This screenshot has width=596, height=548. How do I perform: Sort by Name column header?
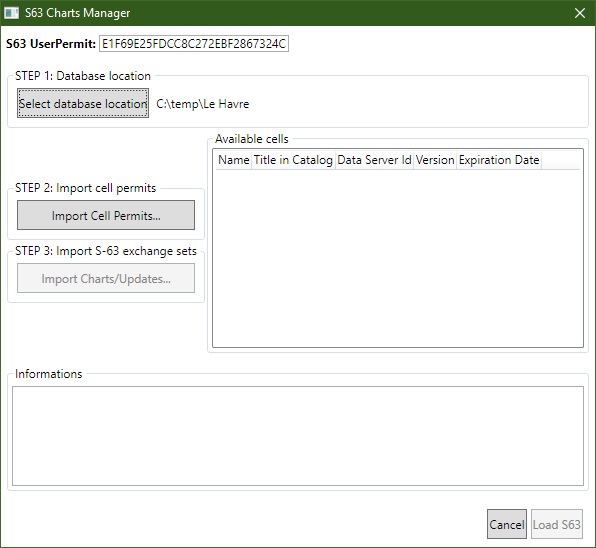tap(234, 160)
